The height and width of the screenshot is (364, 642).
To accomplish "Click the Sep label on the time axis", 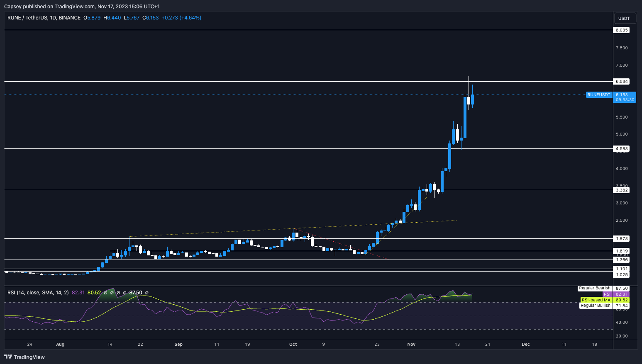I will click(178, 345).
